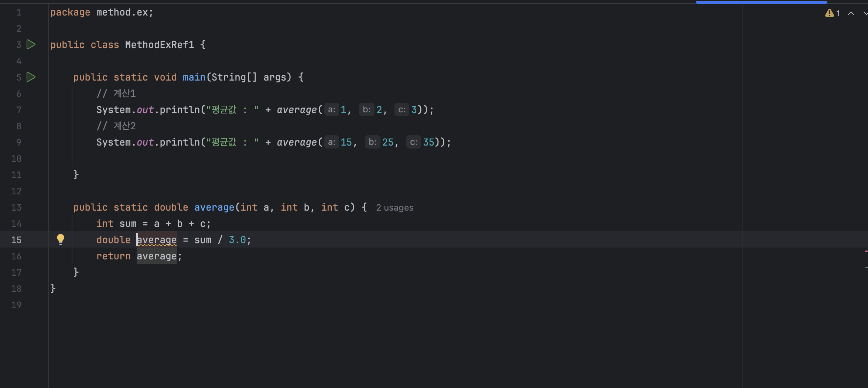Click parameter hint 'c:' before value 3

(x=402, y=110)
